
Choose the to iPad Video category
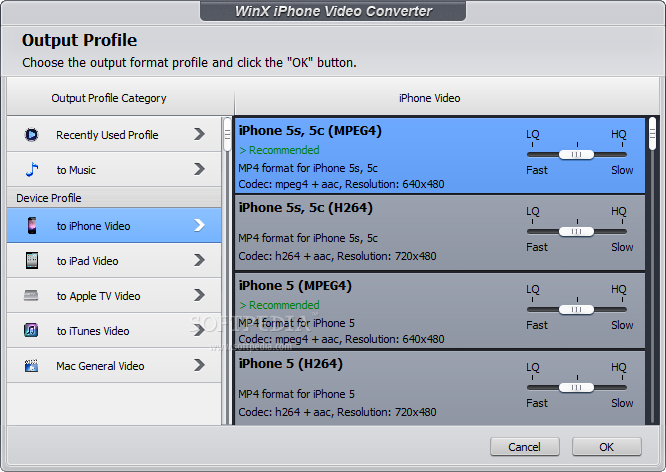coord(114,260)
